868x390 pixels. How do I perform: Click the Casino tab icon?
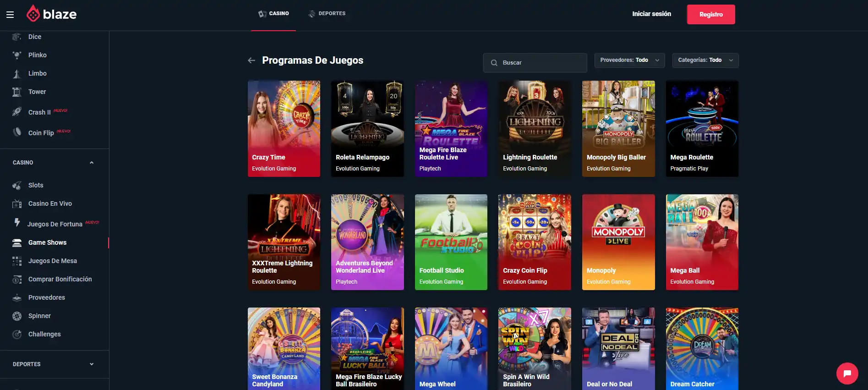[x=262, y=14]
